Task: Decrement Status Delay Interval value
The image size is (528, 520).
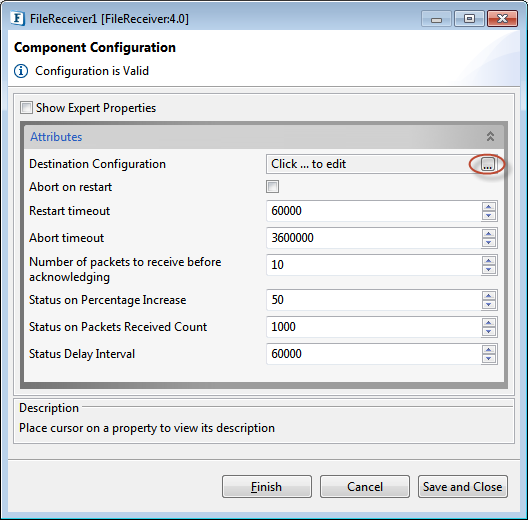Action: coord(489,358)
